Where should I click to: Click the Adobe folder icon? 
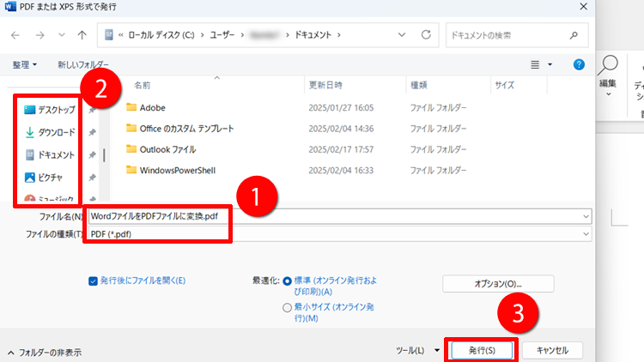tap(131, 107)
